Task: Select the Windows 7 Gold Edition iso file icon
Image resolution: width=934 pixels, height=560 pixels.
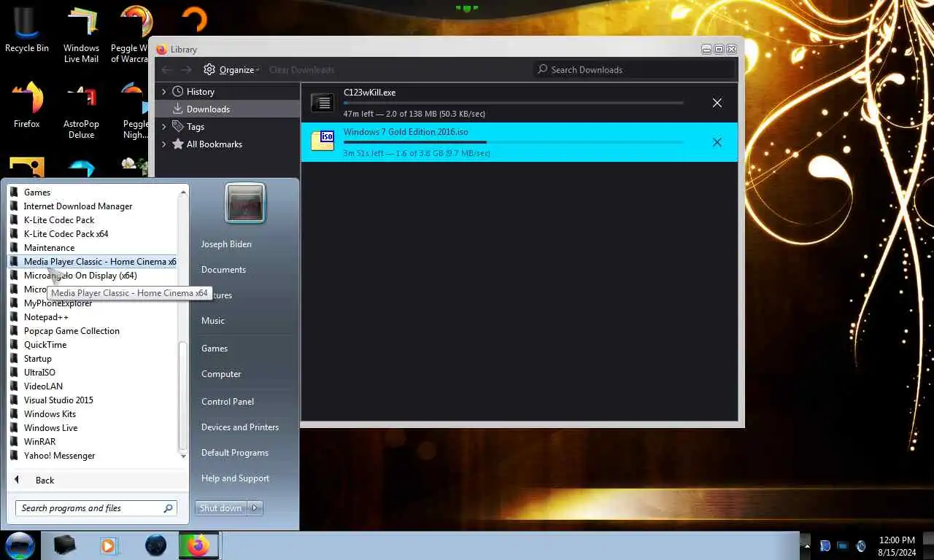Action: (323, 141)
